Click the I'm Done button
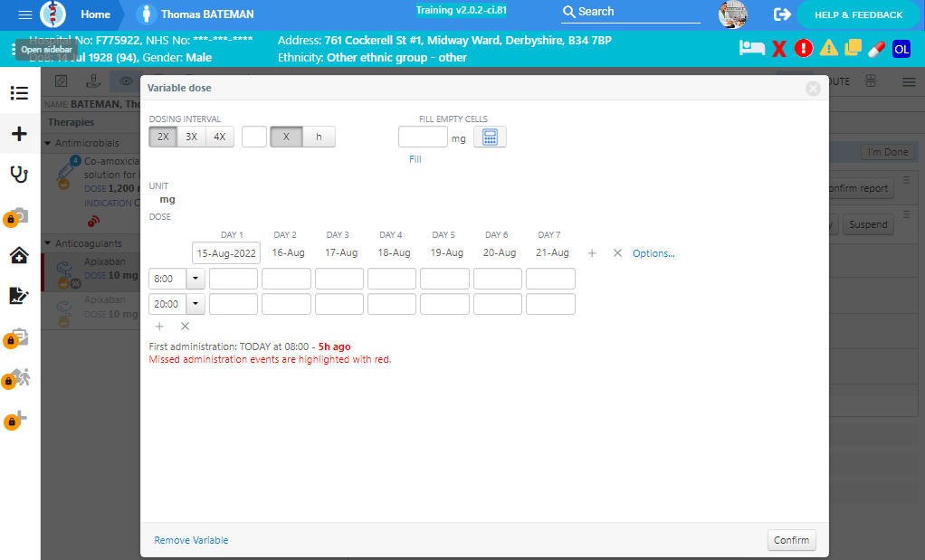This screenshot has width=925, height=560. pyautogui.click(x=888, y=152)
